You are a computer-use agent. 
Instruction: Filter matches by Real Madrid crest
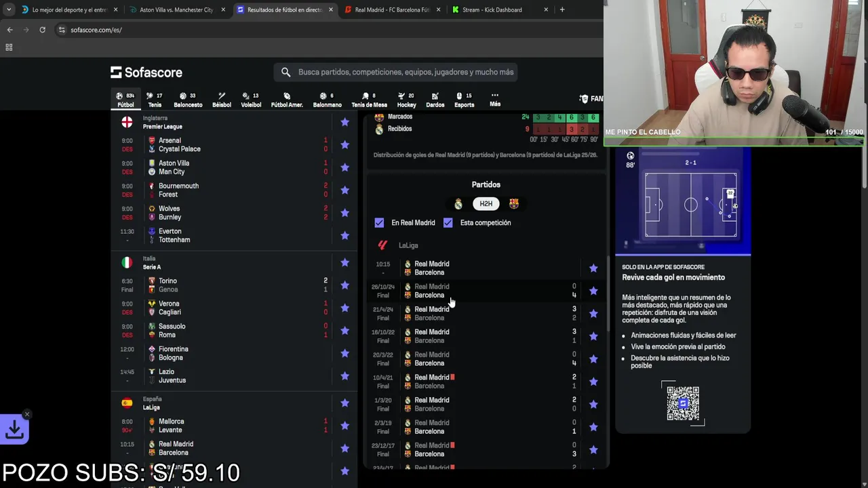click(458, 203)
